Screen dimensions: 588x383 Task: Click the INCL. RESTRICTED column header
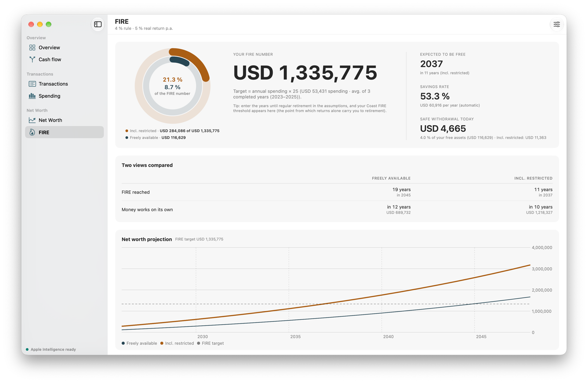(x=533, y=178)
